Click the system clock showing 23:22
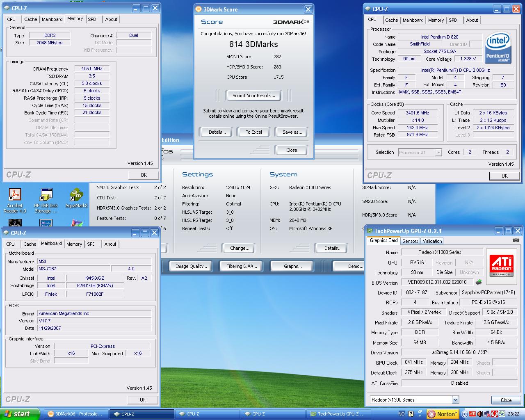 (x=514, y=414)
